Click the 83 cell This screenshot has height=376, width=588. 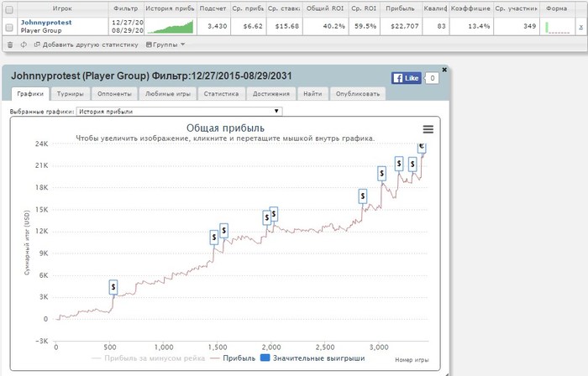pos(435,26)
